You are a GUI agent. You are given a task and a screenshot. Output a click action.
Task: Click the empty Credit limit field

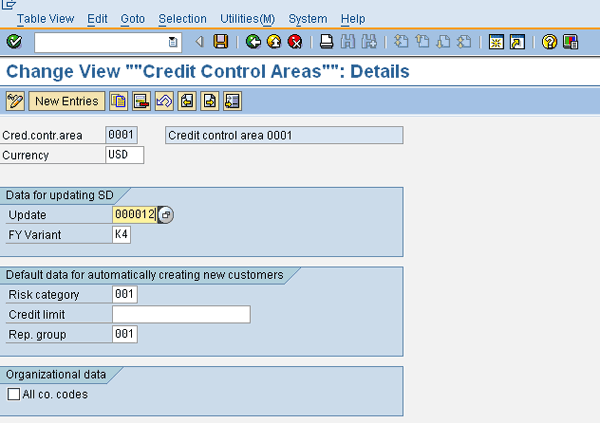pyautogui.click(x=181, y=314)
